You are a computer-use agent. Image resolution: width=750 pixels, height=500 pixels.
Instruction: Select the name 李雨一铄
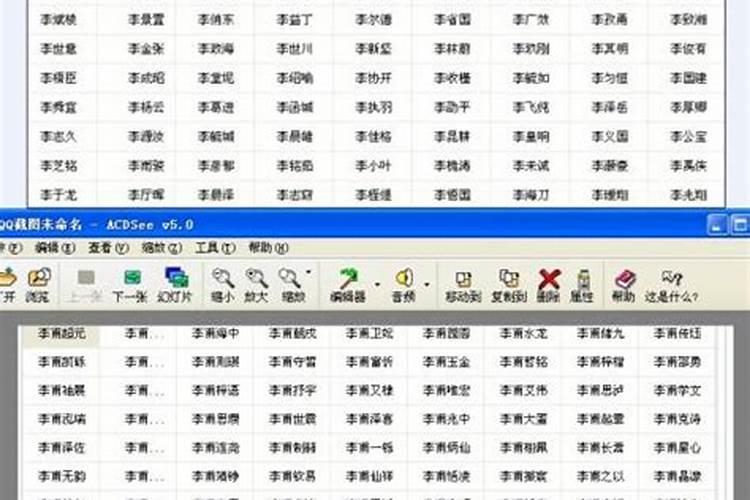click(x=369, y=448)
